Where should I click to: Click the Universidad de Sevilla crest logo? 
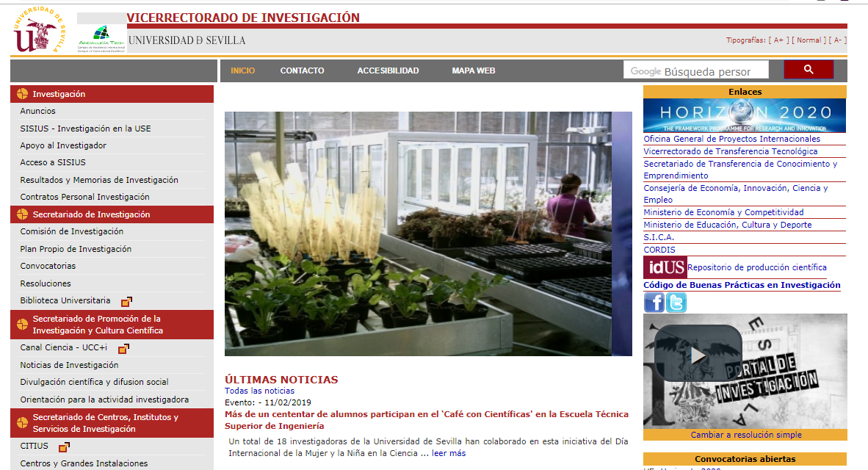(x=35, y=29)
